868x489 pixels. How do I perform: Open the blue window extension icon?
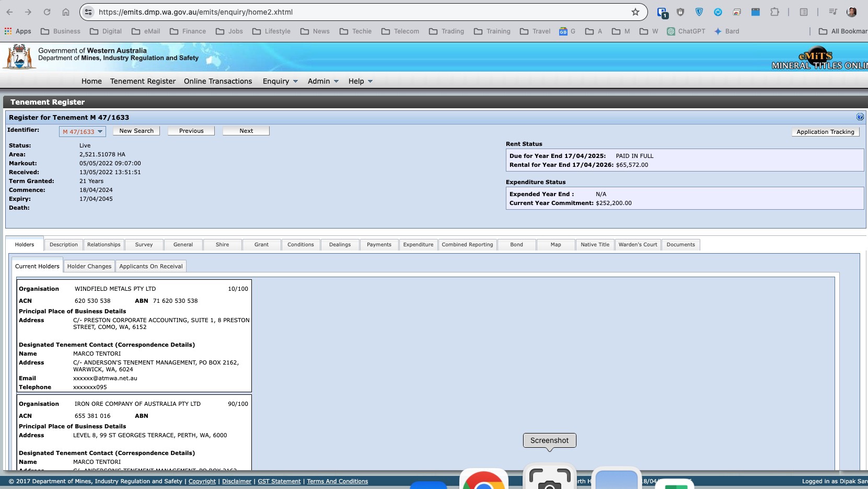[x=756, y=12]
